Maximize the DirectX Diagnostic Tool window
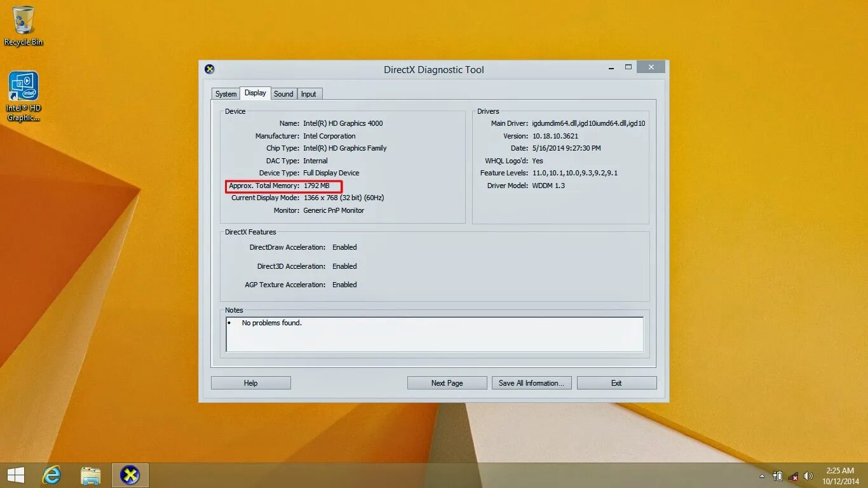868x488 pixels. (628, 67)
